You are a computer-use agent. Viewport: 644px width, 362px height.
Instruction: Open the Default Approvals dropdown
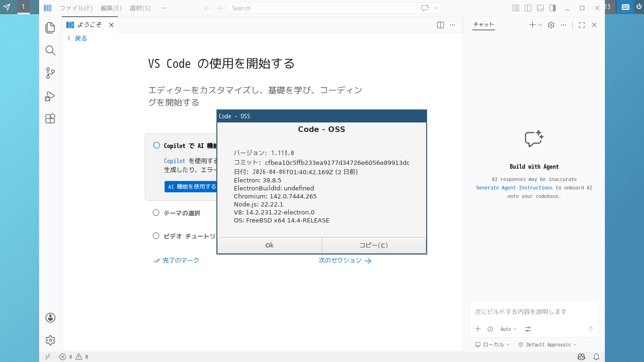(x=547, y=345)
